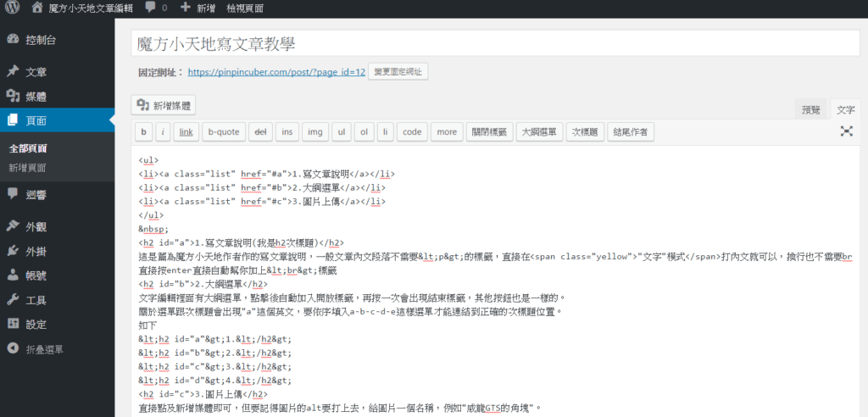Click the b bold quicktag button
Screen dimensions: 868x417
click(144, 132)
